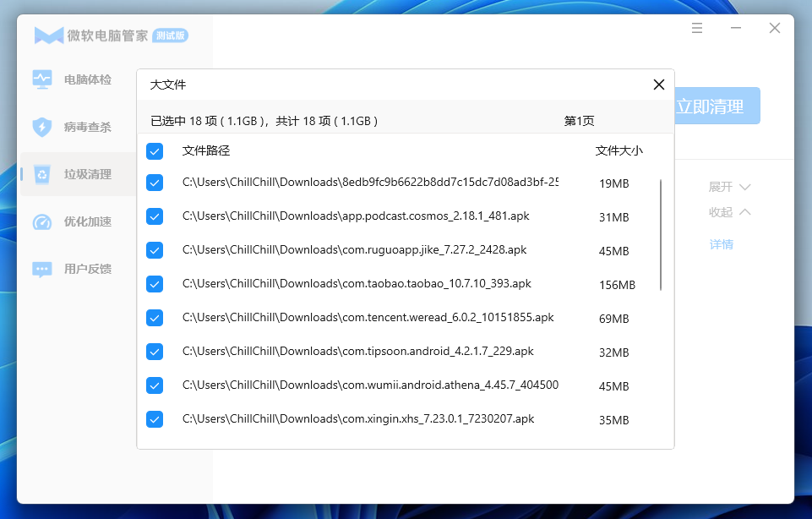Select the com.xingin.xhs_7.23.0.1 apk path

[x=358, y=419]
